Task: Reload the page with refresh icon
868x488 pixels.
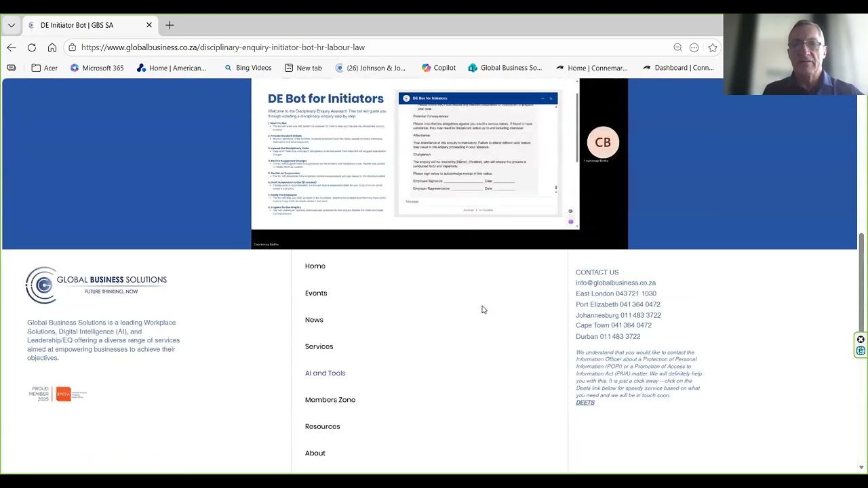Action: click(32, 47)
